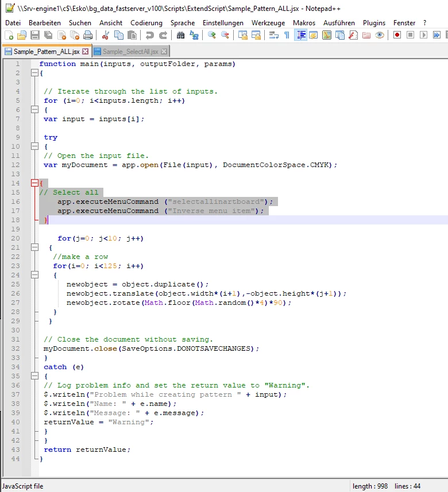Undo the last edit with the toolbar arrow
The width and height of the screenshot is (448, 492).
coord(150,35)
